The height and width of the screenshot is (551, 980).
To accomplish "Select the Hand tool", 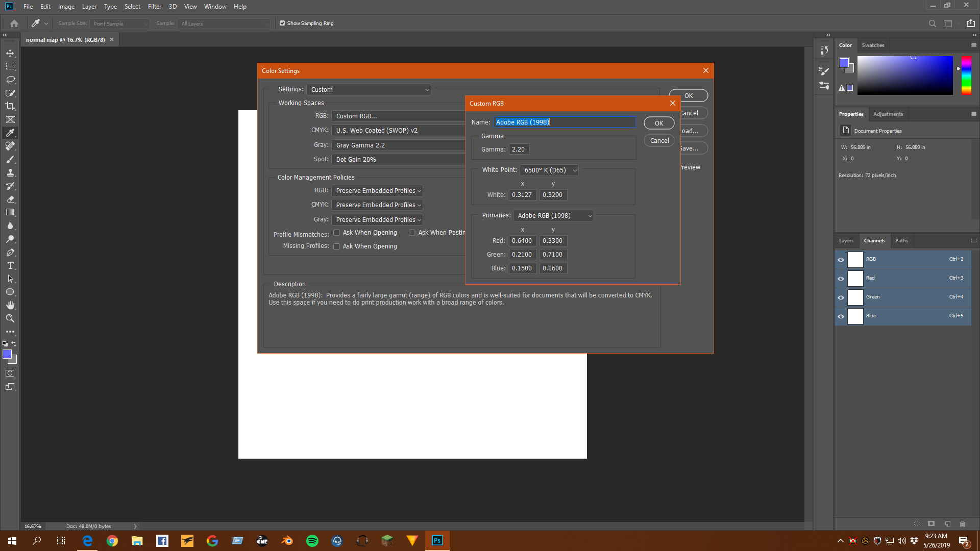I will pyautogui.click(x=10, y=305).
